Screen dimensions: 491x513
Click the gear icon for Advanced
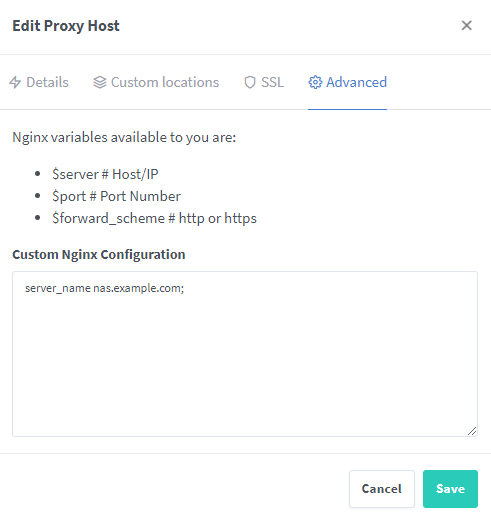[315, 82]
